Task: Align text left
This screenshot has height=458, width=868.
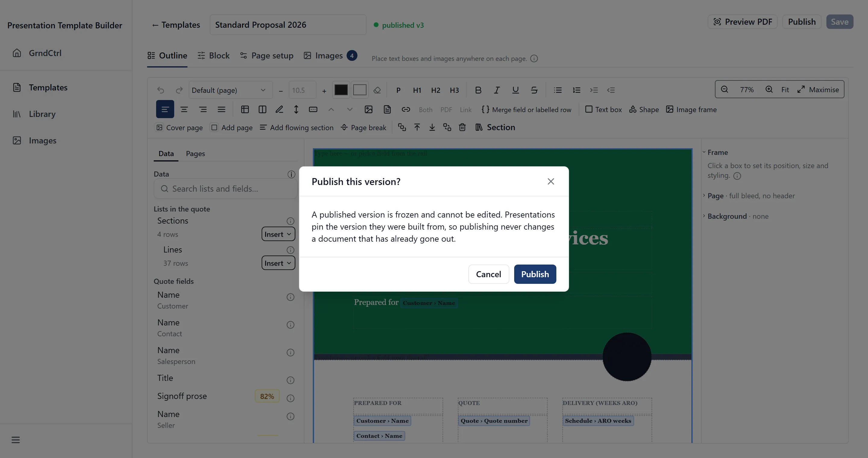Action: pyautogui.click(x=165, y=109)
